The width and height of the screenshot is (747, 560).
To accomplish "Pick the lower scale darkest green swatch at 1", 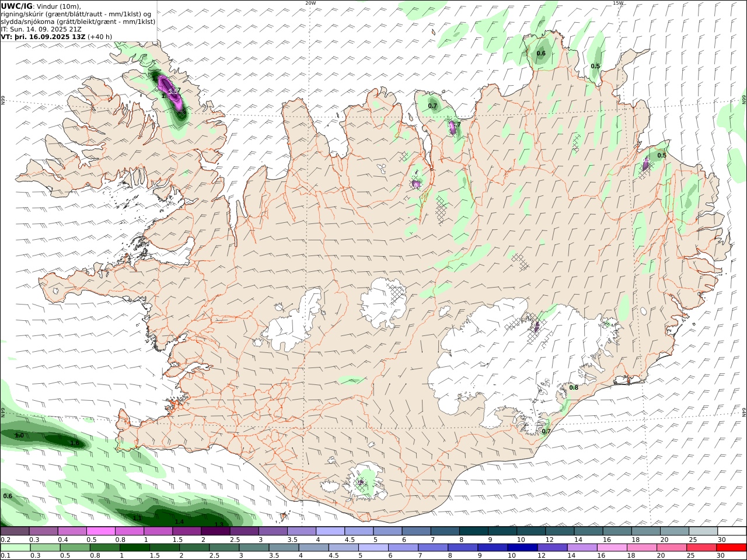I will tap(134, 548).
